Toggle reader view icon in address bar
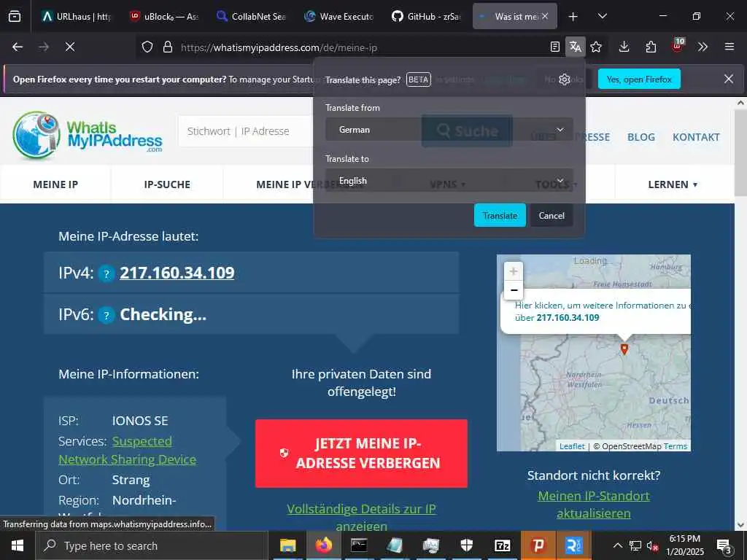Screen dimensions: 747x560 (x=555, y=47)
